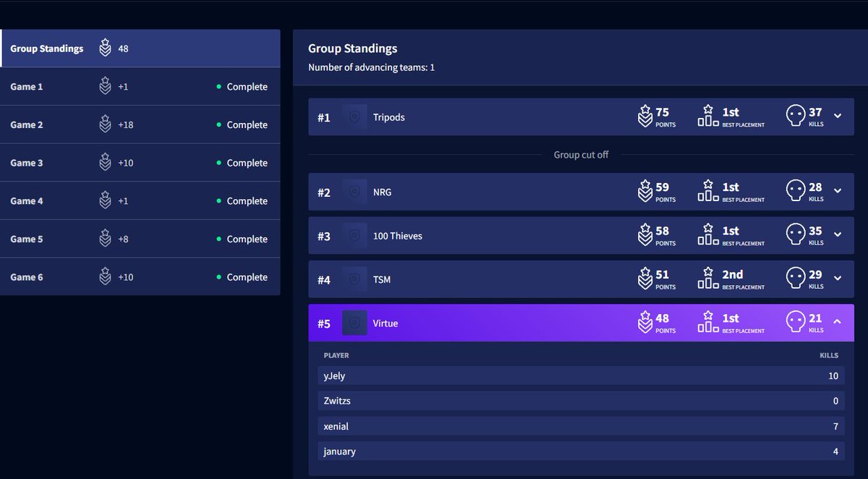Click the +18 points value of Game 2

coord(126,124)
